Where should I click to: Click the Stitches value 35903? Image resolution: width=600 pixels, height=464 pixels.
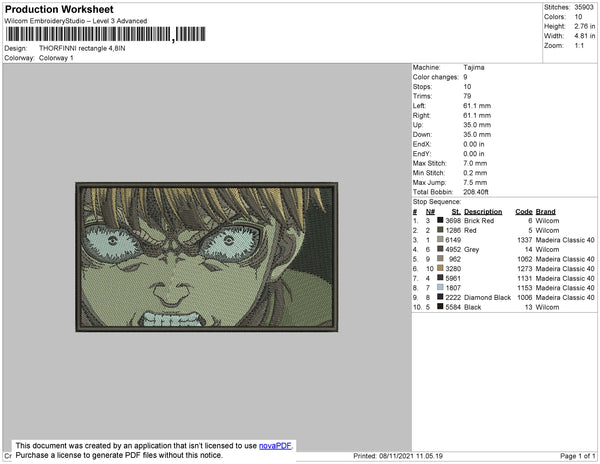pos(584,7)
